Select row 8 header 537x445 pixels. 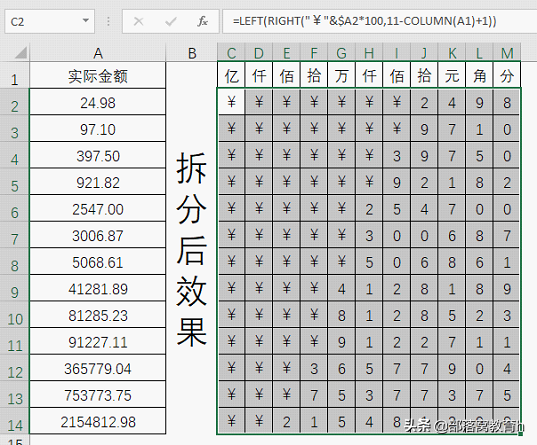click(x=15, y=262)
